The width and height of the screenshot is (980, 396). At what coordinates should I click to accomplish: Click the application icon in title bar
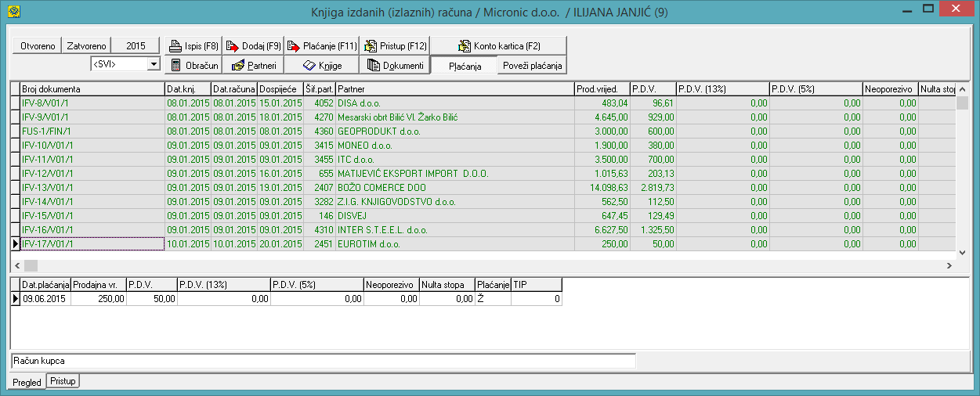coord(13,11)
